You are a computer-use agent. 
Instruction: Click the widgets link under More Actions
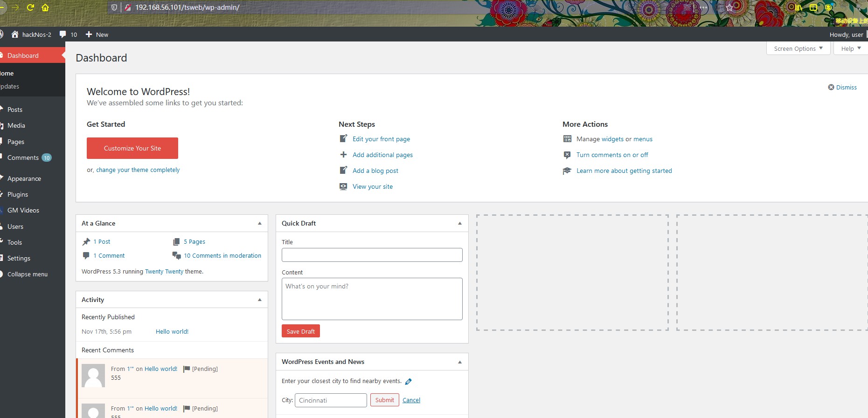coord(612,139)
